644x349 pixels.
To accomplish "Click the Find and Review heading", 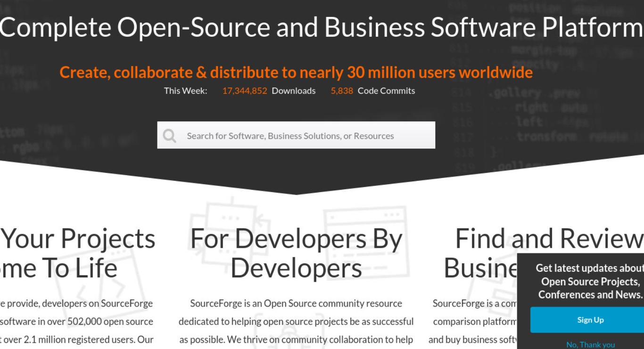I will 549,238.
